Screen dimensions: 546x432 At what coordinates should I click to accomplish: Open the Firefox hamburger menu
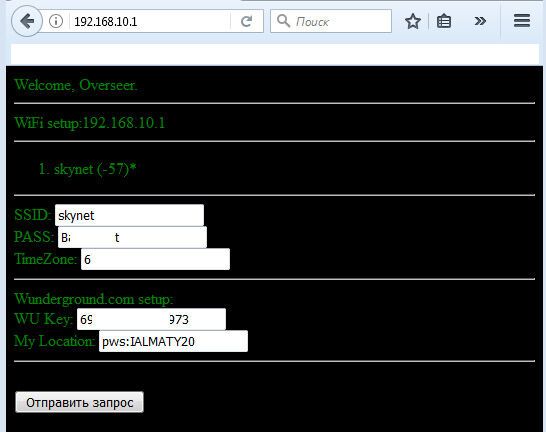522,21
